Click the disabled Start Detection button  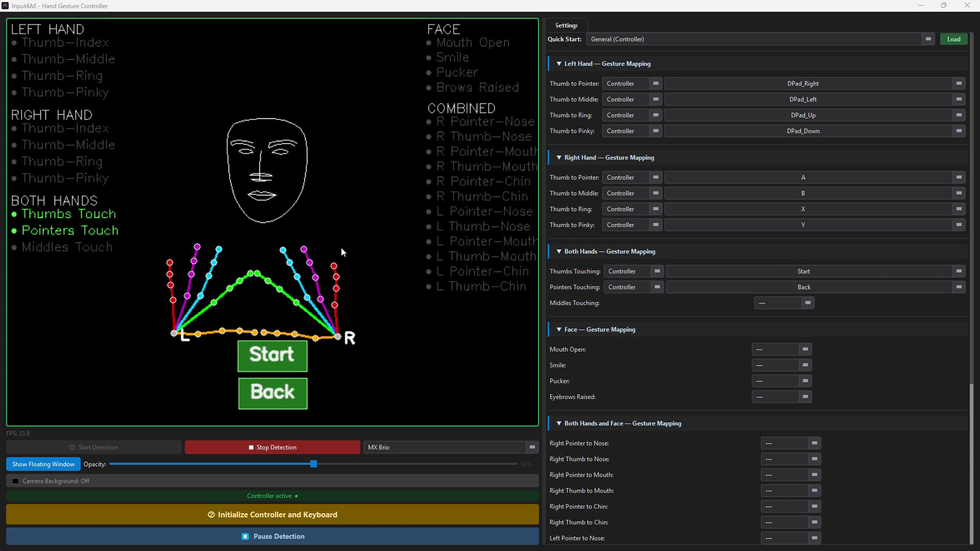point(94,447)
